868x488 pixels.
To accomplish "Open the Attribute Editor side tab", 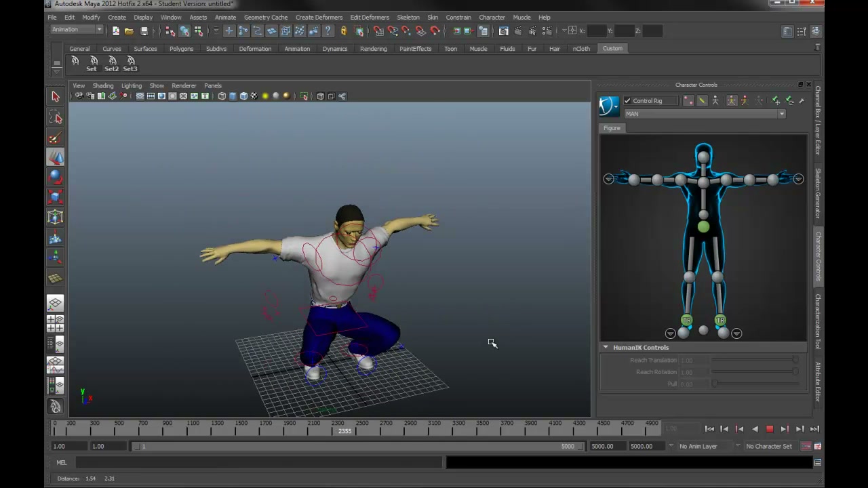I will (818, 382).
